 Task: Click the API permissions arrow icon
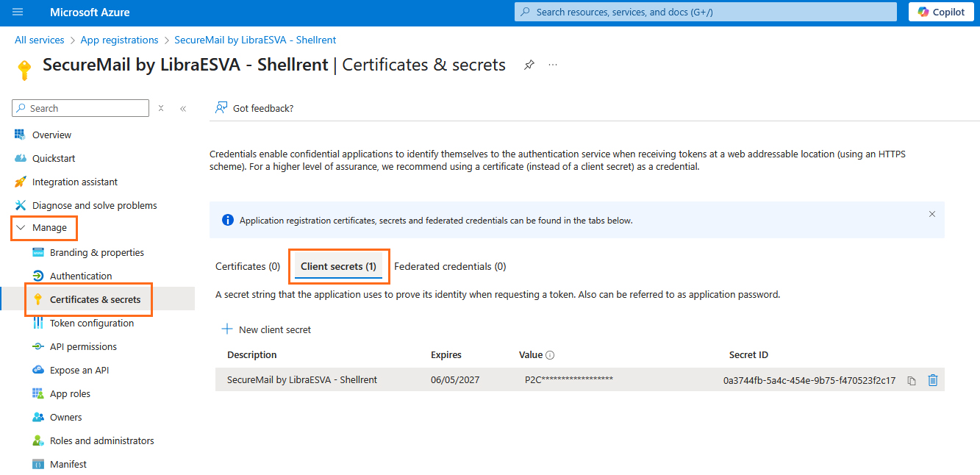pos(38,346)
